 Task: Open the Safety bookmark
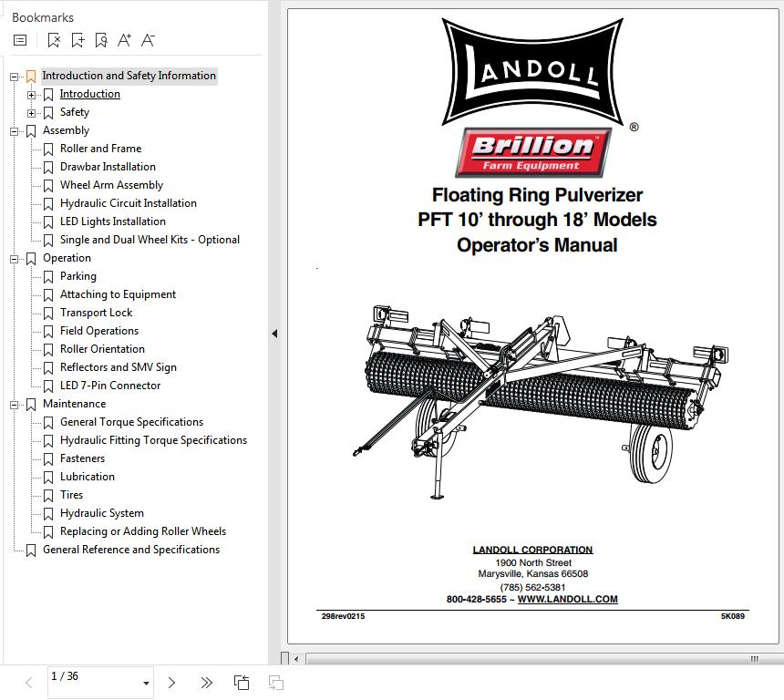(75, 112)
